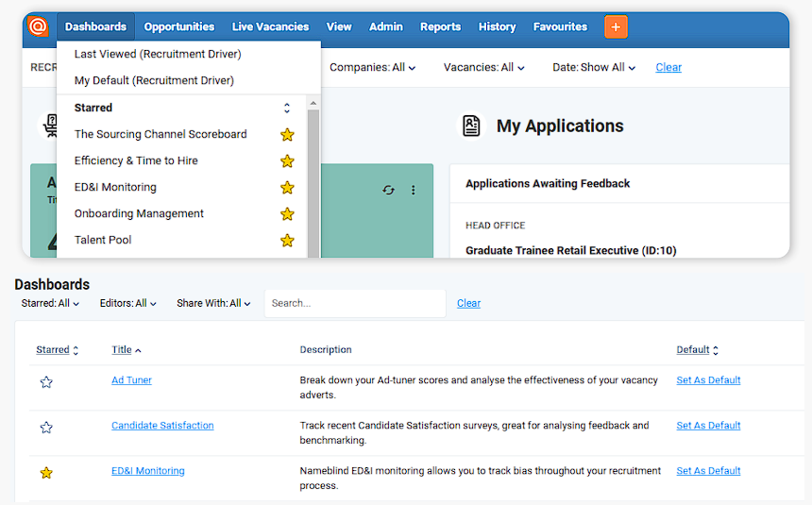Open the three-dot menu on teal card
Screen dimensions: 812x505
click(414, 190)
